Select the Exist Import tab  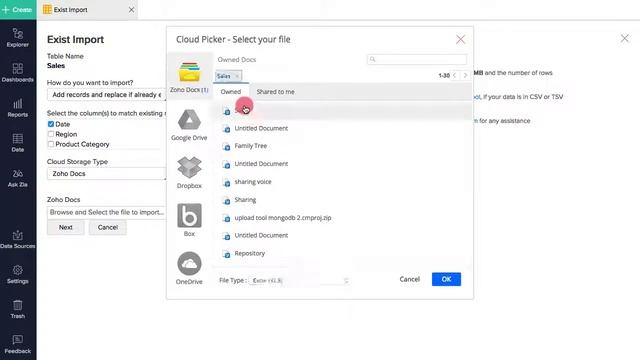(x=87, y=9)
